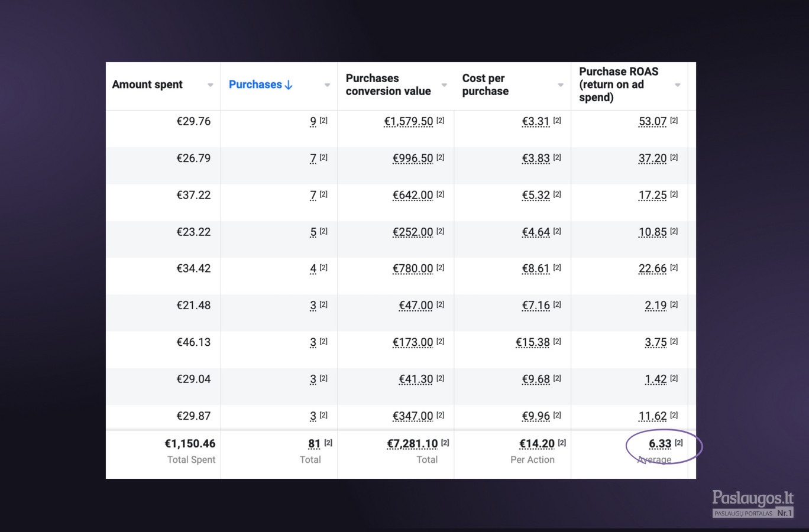809x532 pixels.
Task: Click the [2] footnote beside 53.07 ROAS
Action: [x=674, y=120]
